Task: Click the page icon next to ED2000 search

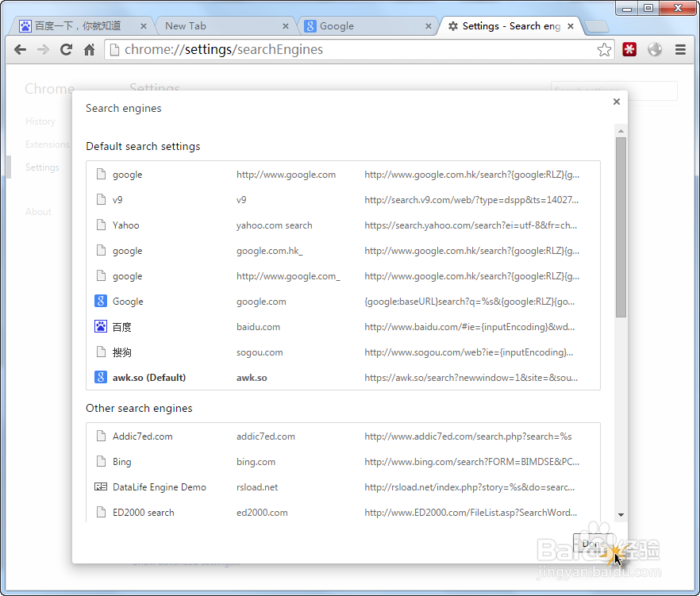Action: 101,512
